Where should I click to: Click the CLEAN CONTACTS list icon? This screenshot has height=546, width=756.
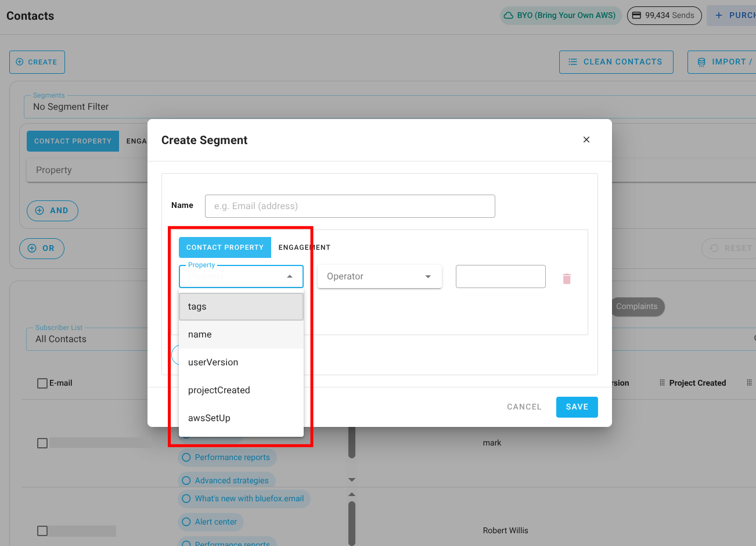[573, 62]
